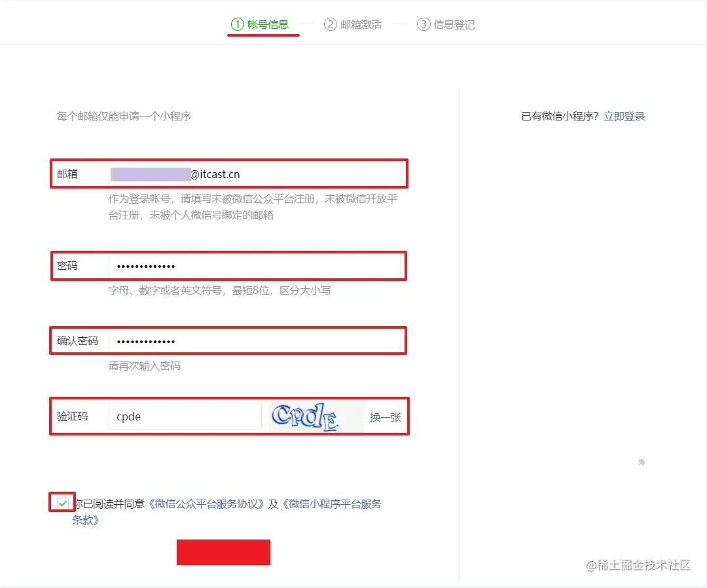Click the 密码 password input field

point(255,266)
